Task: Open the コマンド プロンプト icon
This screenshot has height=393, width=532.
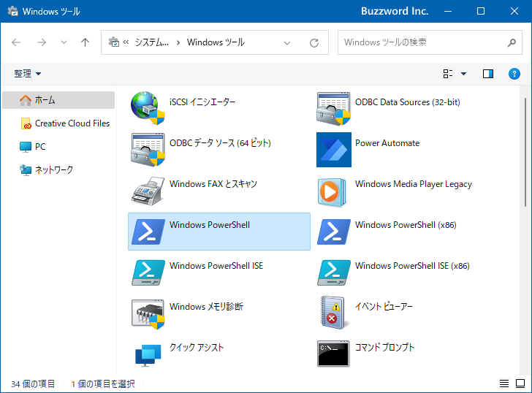Action: click(x=333, y=354)
